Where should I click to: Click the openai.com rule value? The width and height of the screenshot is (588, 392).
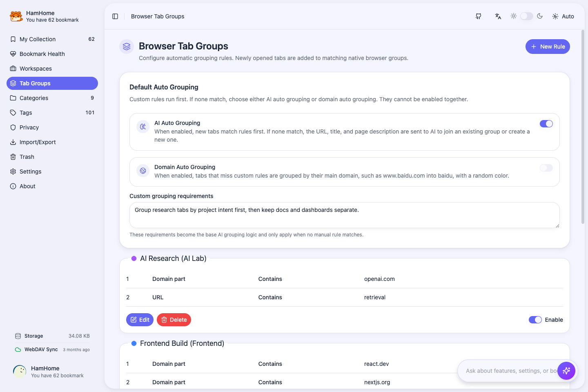(379, 279)
